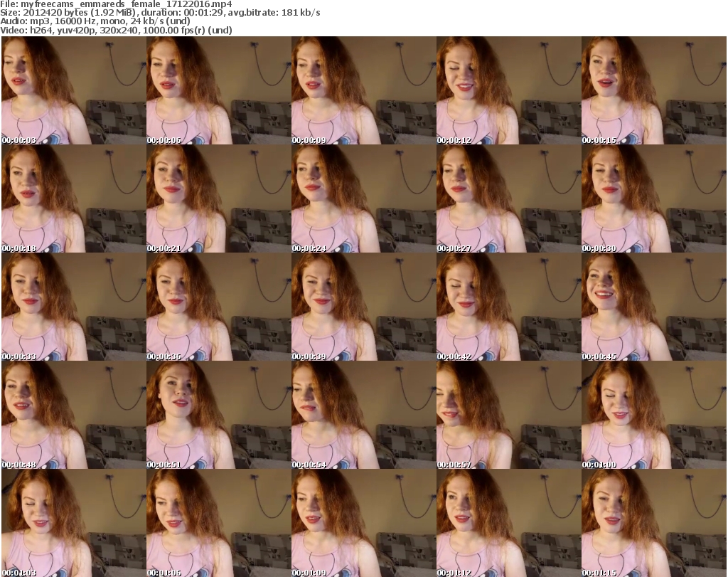Select the thumbnail stamped 00:00:15
This screenshot has width=728, height=577.
pos(654,90)
